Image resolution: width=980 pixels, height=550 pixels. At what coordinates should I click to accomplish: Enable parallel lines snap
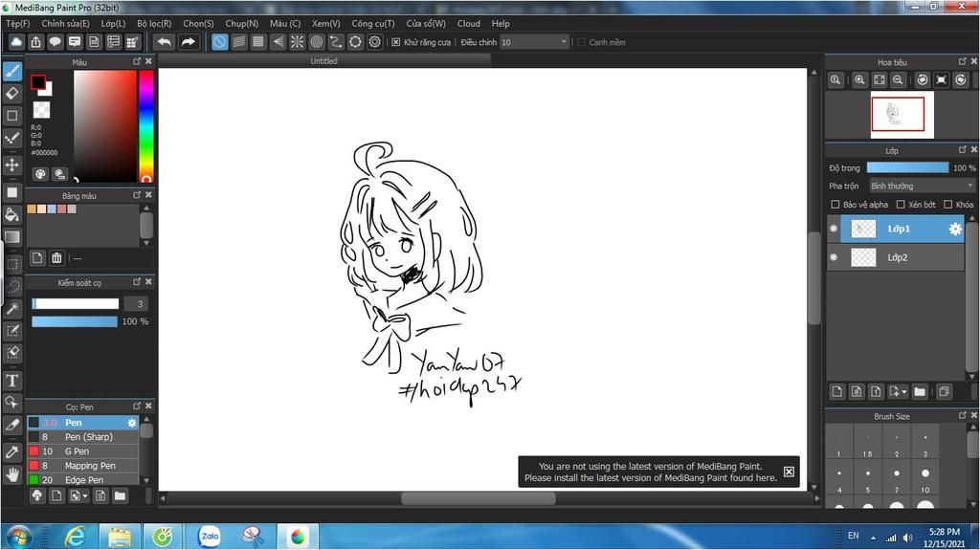[x=238, y=42]
